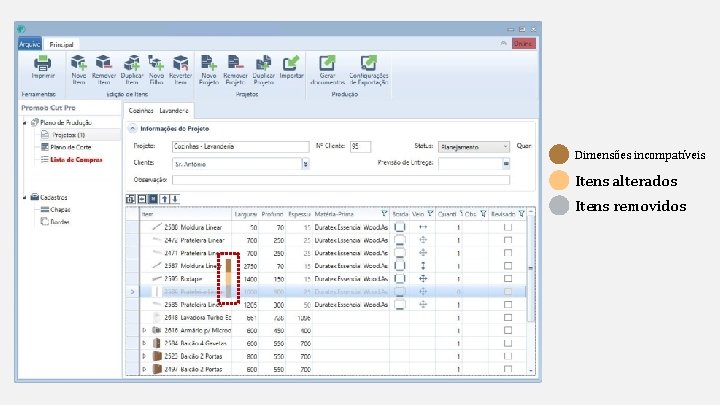Click the Novo Item icon

pyautogui.click(x=79, y=63)
